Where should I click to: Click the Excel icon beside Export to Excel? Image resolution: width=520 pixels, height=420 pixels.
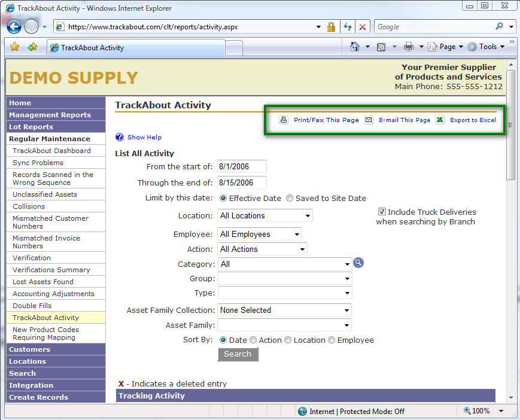440,120
